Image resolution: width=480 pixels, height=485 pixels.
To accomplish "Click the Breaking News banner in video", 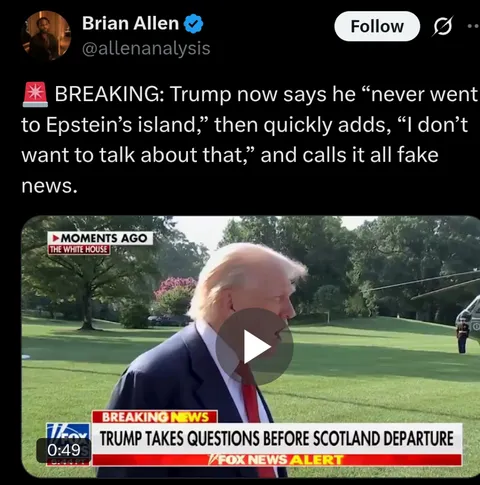I will 155,417.
